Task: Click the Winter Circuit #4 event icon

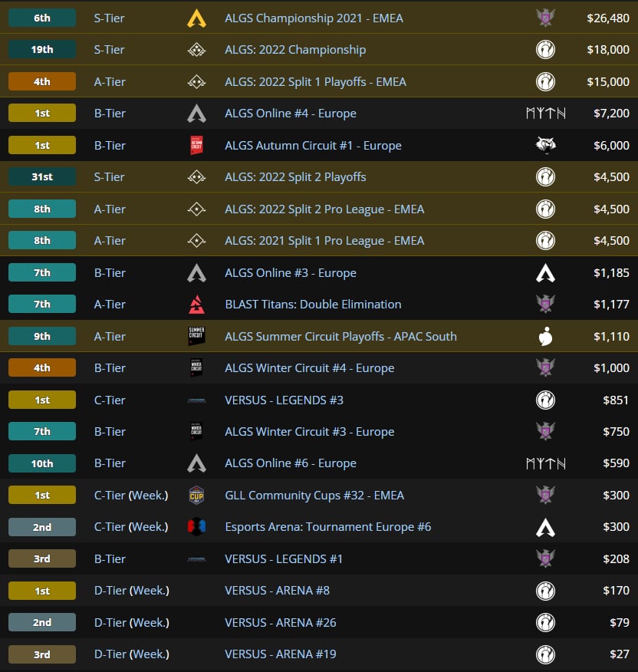Action: (x=196, y=368)
